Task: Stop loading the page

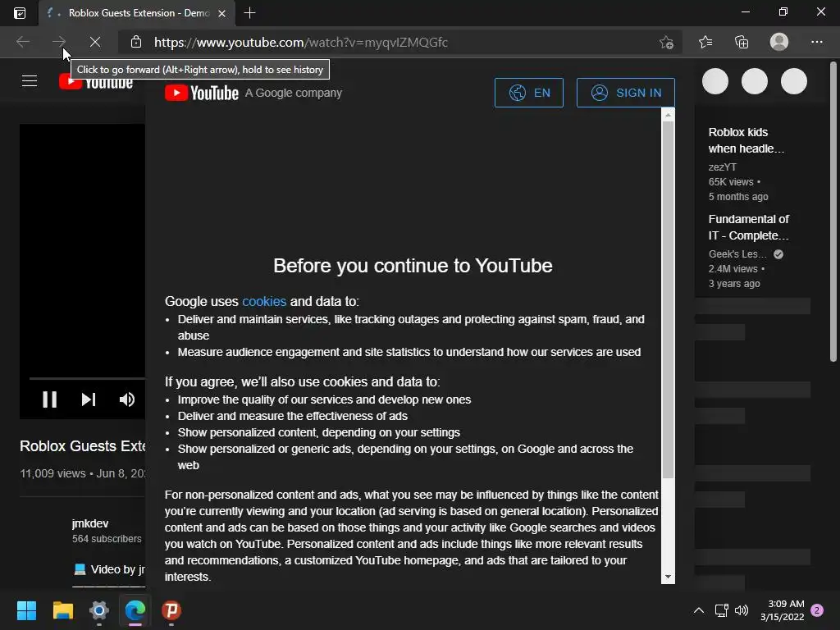Action: [95, 42]
